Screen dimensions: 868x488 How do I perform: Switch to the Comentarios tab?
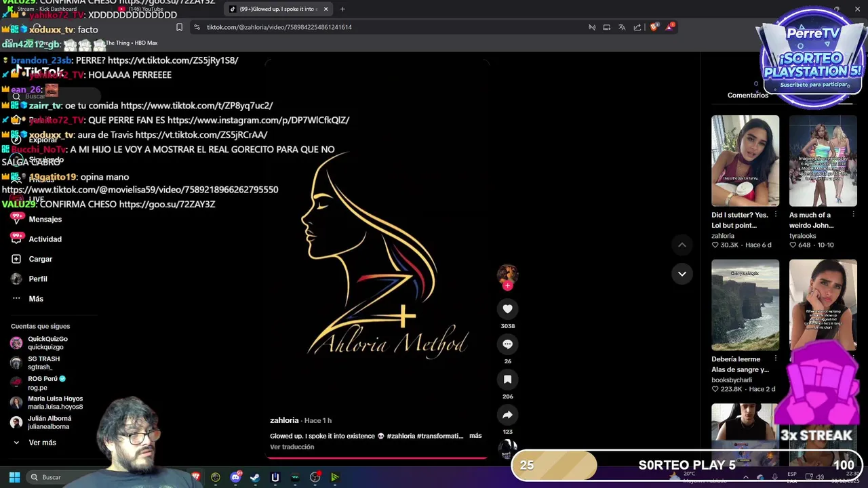click(748, 96)
